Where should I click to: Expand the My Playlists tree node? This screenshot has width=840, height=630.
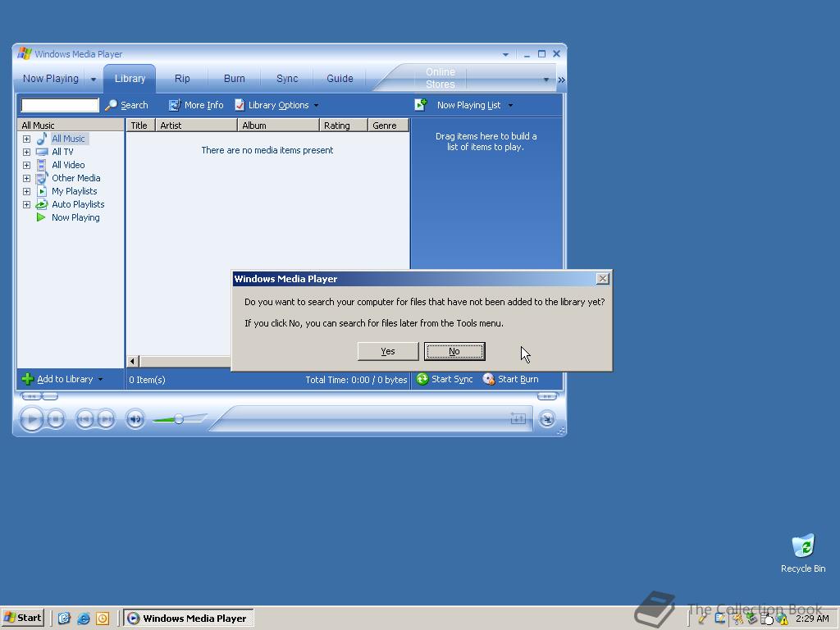click(26, 191)
